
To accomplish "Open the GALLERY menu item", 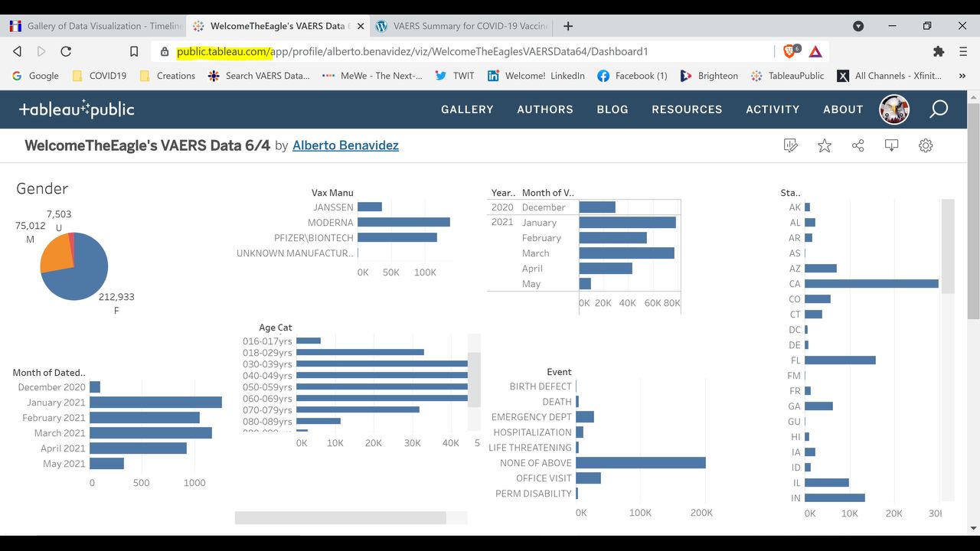I will click(x=467, y=109).
